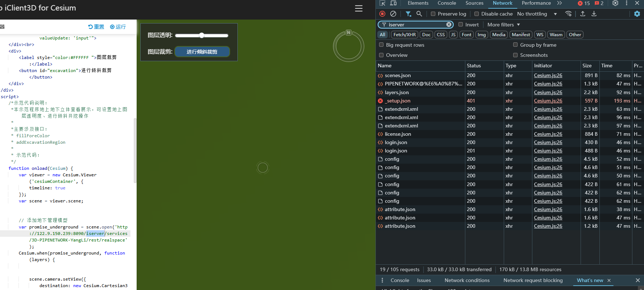Select the All request type filter
The width and height of the screenshot is (644, 290).
(383, 35)
